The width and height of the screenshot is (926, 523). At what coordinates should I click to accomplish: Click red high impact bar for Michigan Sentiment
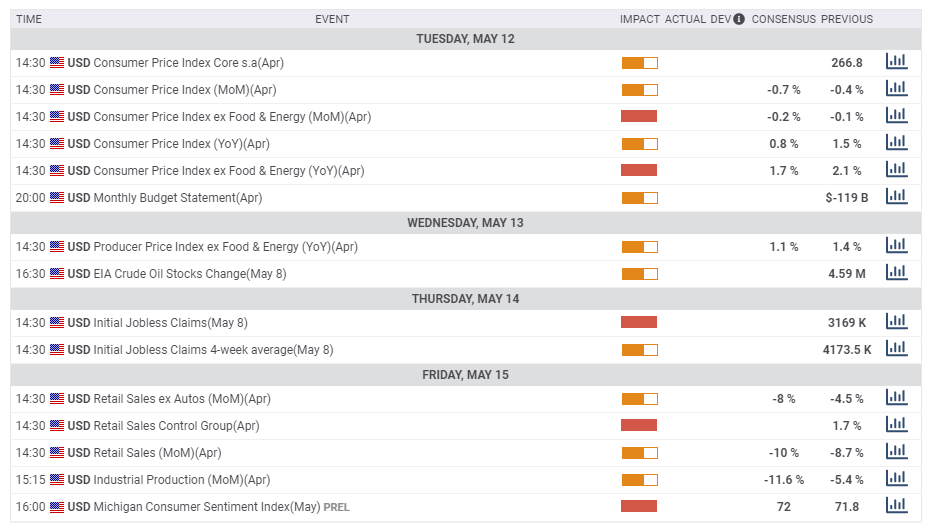(x=639, y=506)
